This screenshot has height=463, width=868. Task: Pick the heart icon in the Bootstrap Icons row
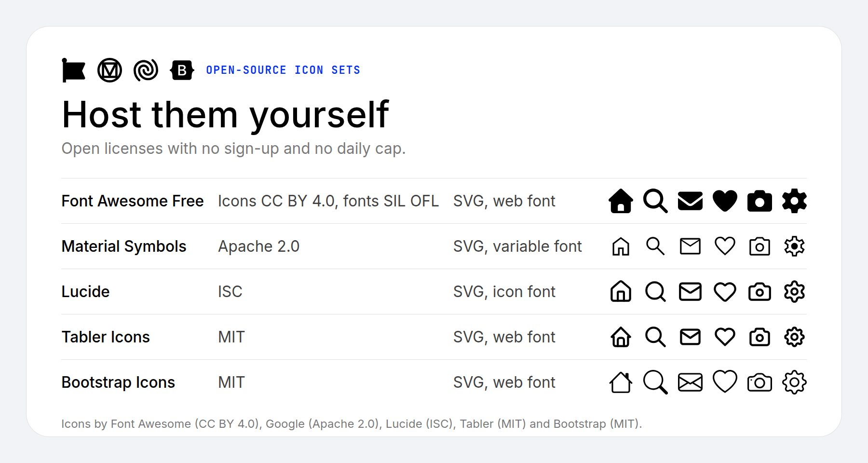pyautogui.click(x=725, y=382)
